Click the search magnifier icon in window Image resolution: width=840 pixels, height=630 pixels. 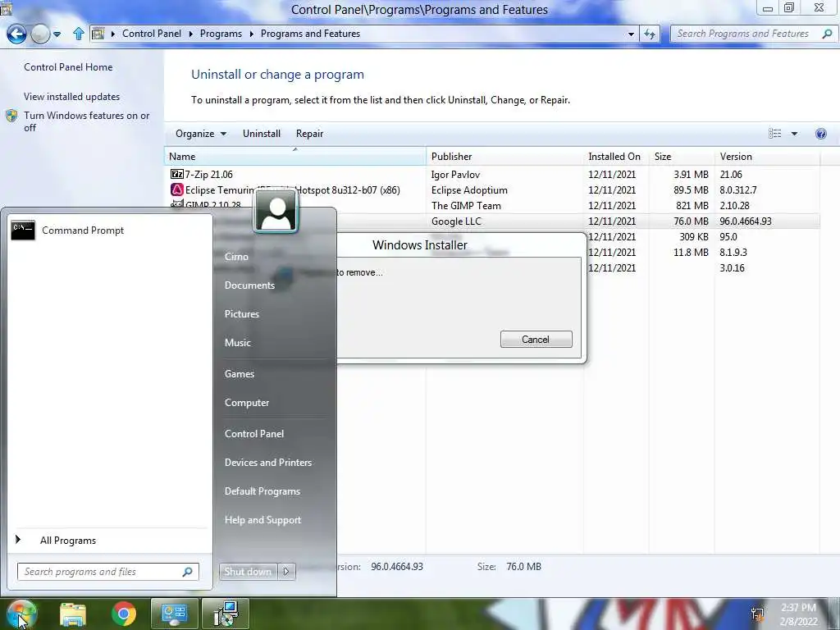pyautogui.click(x=827, y=34)
